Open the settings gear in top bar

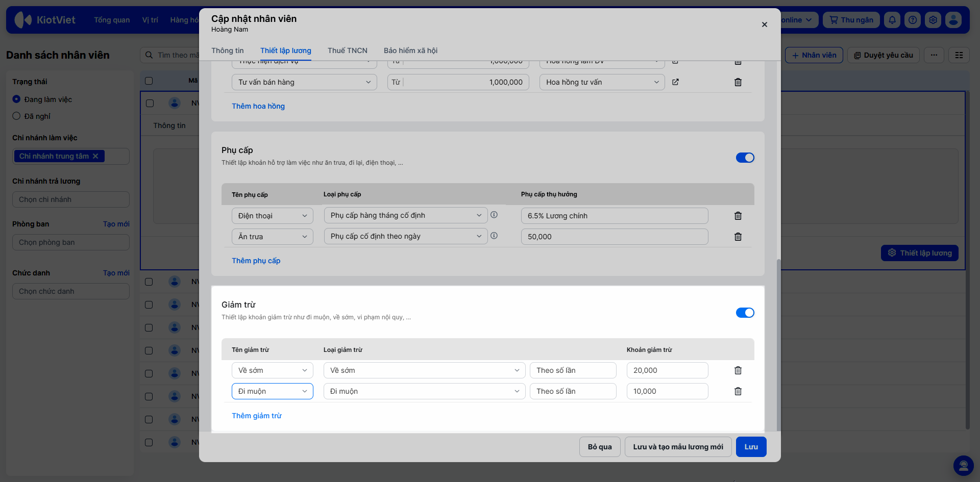coord(933,20)
